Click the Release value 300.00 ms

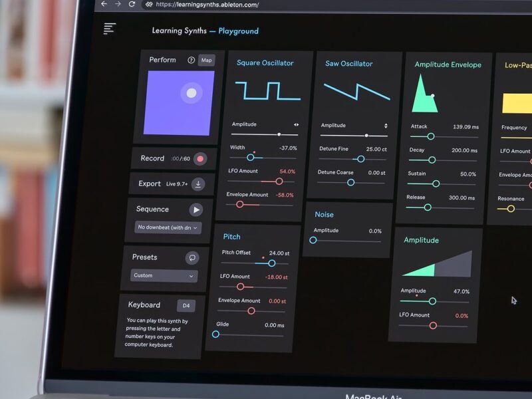(462, 198)
